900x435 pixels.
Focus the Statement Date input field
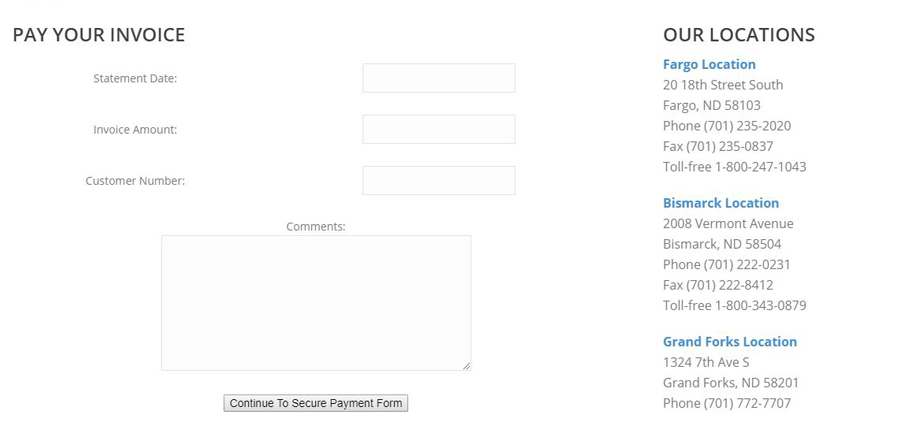[x=439, y=78]
